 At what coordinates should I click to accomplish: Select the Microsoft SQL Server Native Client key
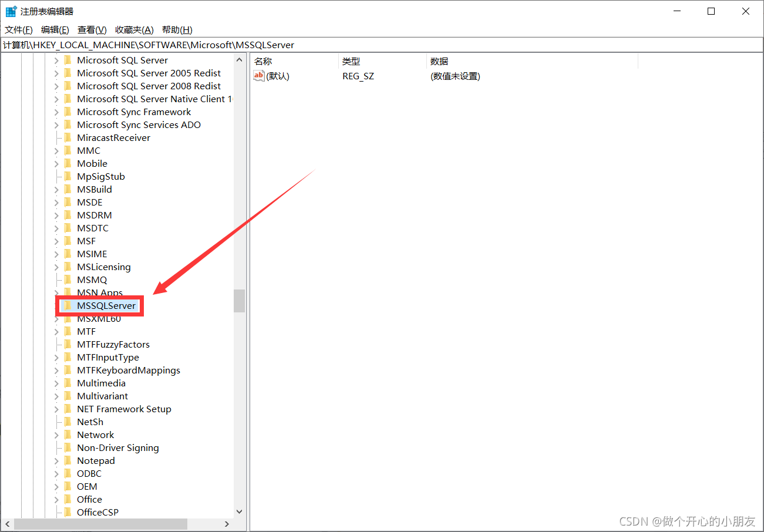[x=155, y=99]
